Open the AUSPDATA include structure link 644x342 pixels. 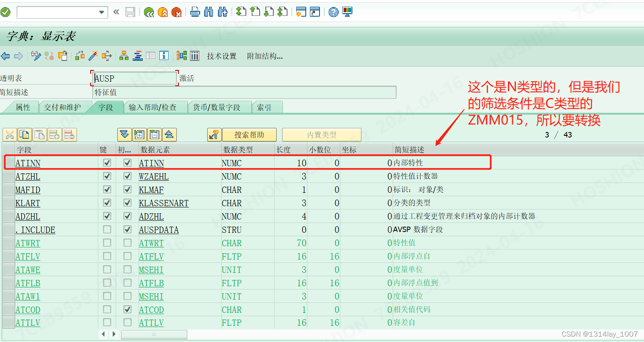coord(159,230)
